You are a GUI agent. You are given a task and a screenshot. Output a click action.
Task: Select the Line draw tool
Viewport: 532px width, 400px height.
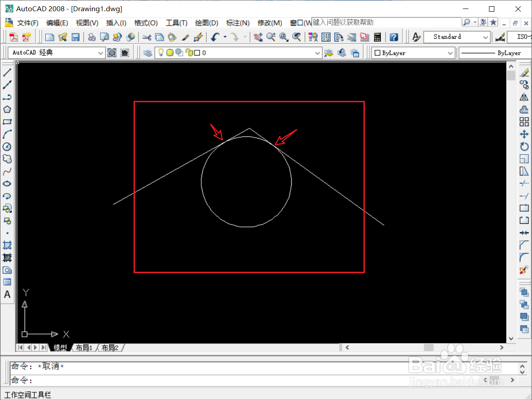(x=7, y=72)
